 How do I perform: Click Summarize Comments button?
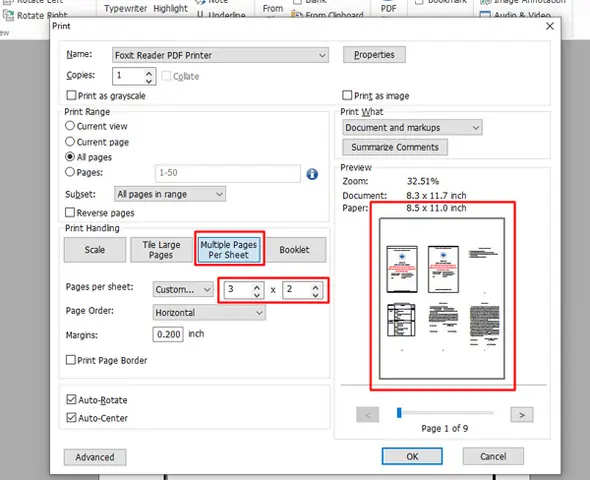coord(395,147)
